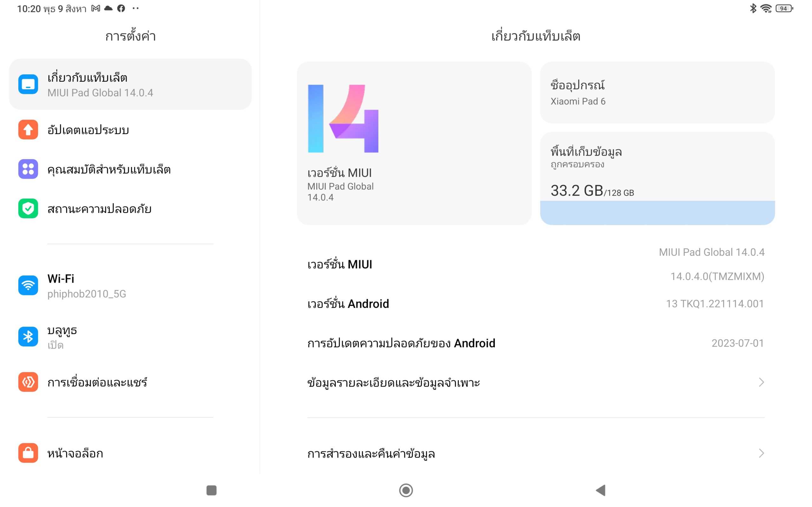The width and height of the screenshot is (812, 507).
Task: Tap the Xiaomi Pad 6 device name card
Action: 657,93
